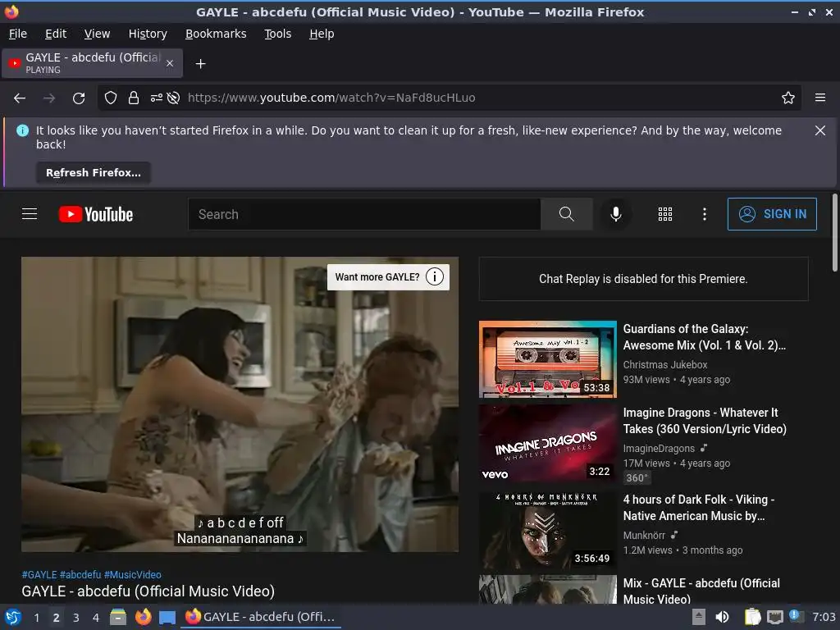Search with your voice microphone icon
The width and height of the screenshot is (840, 630).
pos(616,214)
